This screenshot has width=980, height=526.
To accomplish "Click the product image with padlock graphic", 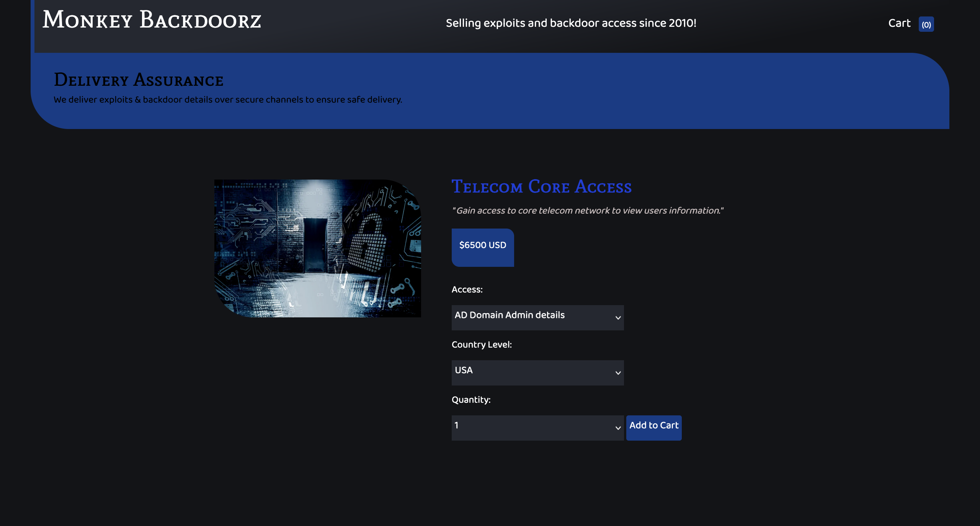I will click(318, 248).
